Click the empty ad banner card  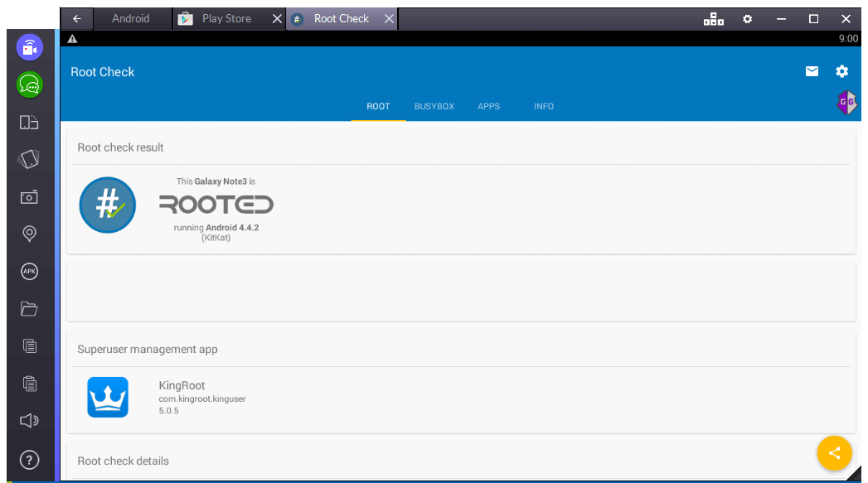pyautogui.click(x=461, y=292)
